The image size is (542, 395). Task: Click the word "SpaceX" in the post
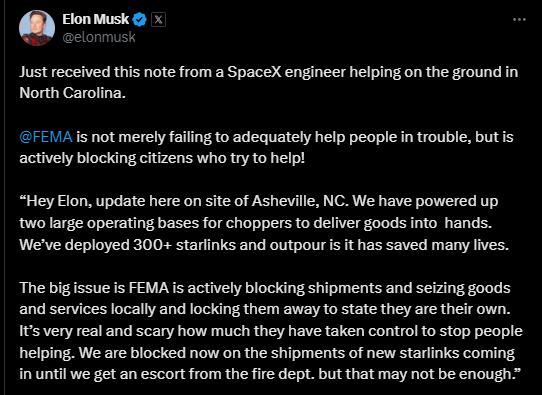253,73
